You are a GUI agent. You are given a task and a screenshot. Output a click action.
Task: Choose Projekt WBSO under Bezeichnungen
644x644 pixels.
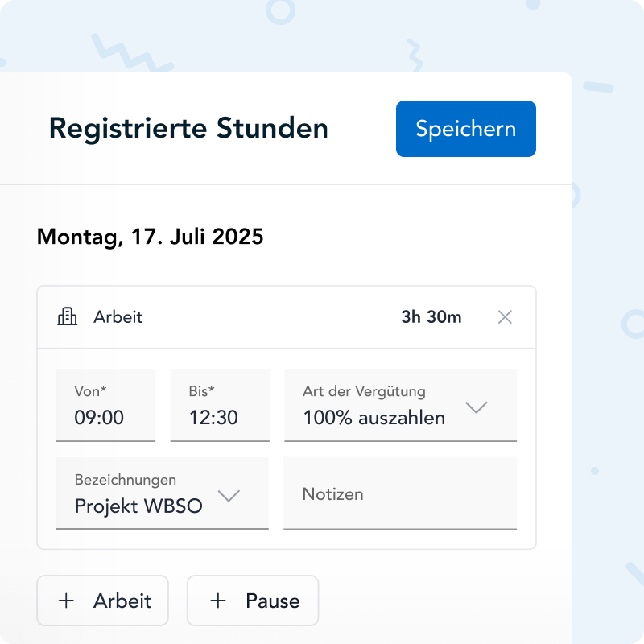pos(138,506)
